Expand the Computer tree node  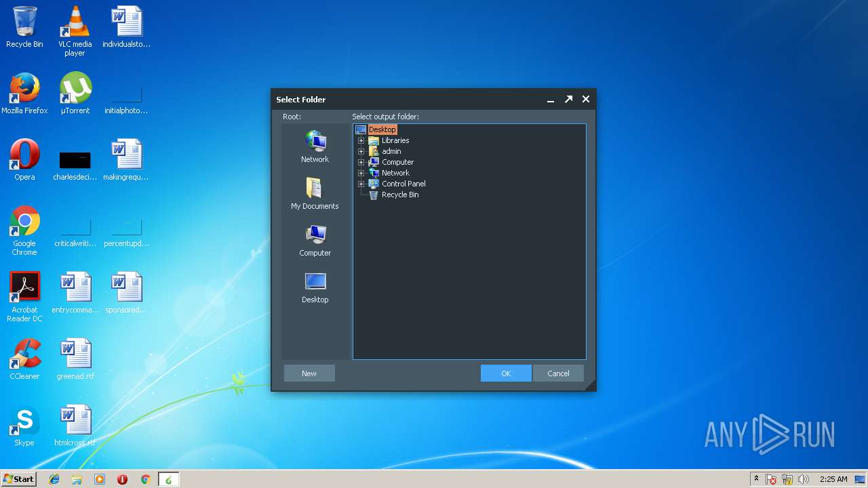361,162
